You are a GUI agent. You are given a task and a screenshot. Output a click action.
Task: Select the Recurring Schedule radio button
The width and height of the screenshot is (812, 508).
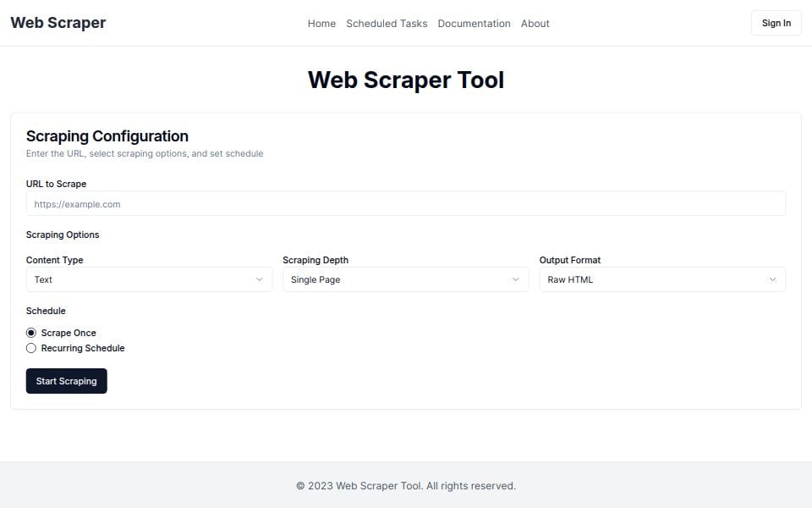coord(31,348)
